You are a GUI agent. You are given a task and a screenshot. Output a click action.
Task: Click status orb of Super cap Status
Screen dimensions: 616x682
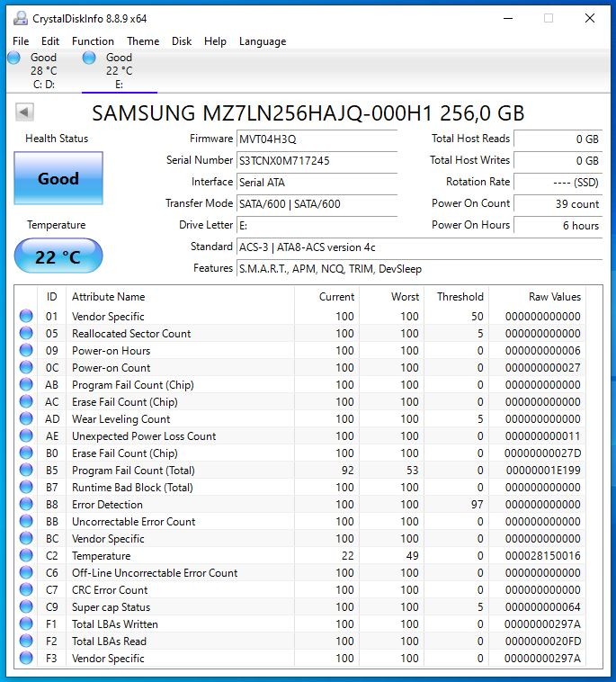click(x=26, y=606)
